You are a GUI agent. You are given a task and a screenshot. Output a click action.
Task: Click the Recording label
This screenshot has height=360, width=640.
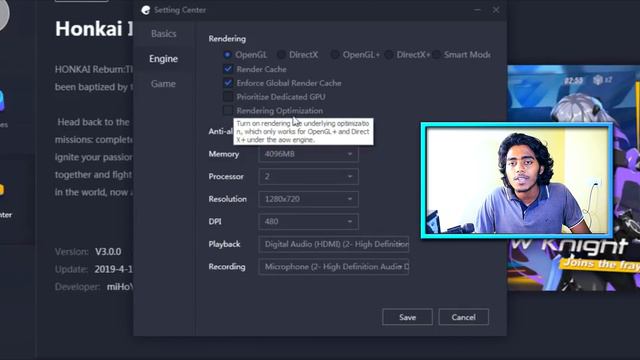[227, 267]
